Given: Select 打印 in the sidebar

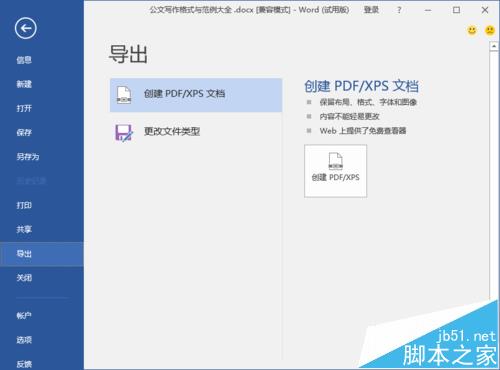Looking at the screenshot, I should point(24,205).
